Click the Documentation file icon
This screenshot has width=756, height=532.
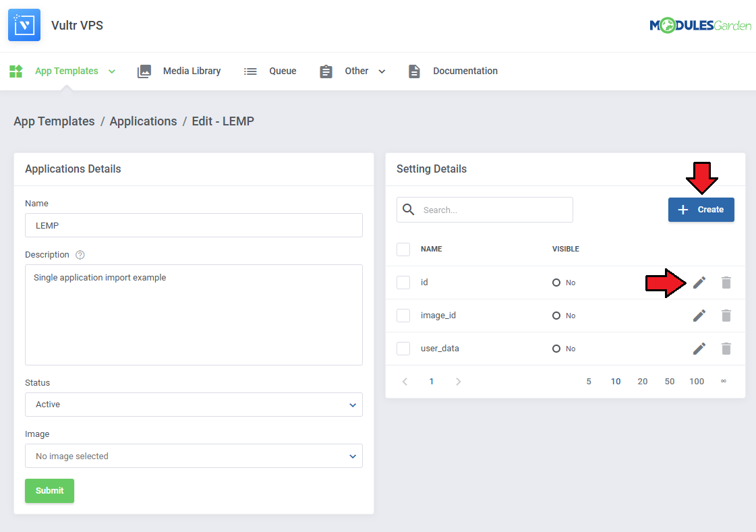click(414, 71)
